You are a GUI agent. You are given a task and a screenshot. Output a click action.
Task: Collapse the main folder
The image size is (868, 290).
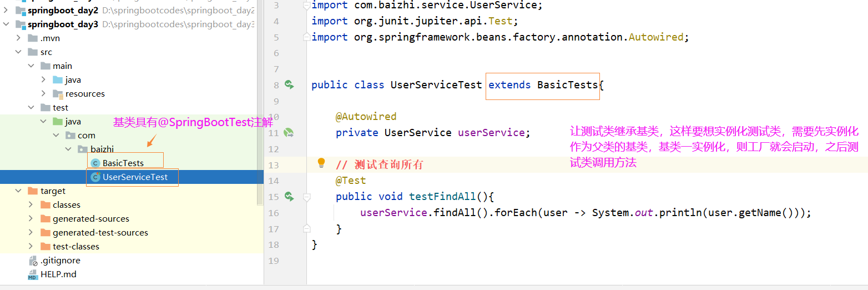tap(31, 66)
